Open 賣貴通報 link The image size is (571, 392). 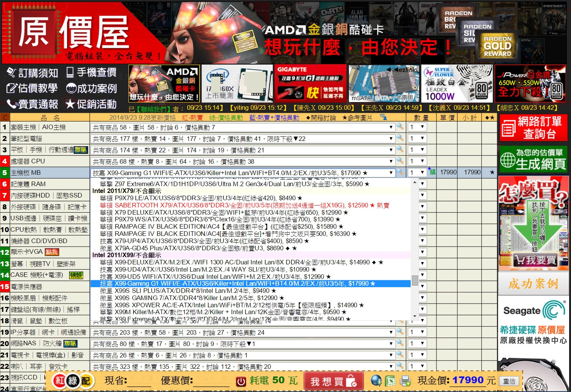click(33, 104)
